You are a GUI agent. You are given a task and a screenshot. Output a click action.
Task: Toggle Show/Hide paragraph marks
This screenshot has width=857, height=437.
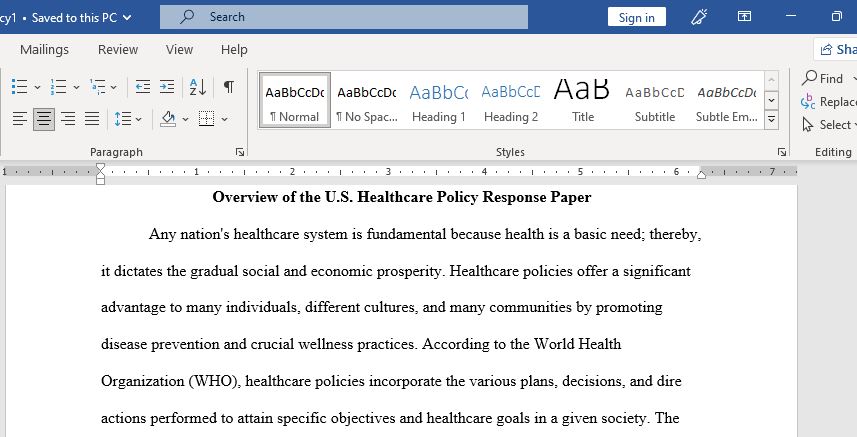coord(228,86)
